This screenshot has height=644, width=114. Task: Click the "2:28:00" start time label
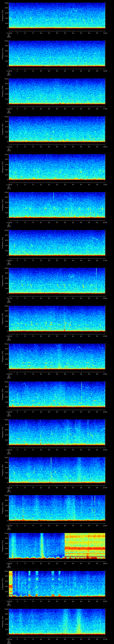(9, 563)
